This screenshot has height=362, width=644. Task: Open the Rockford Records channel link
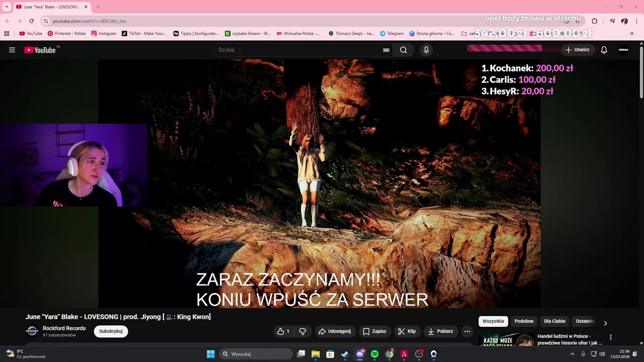[x=64, y=328]
